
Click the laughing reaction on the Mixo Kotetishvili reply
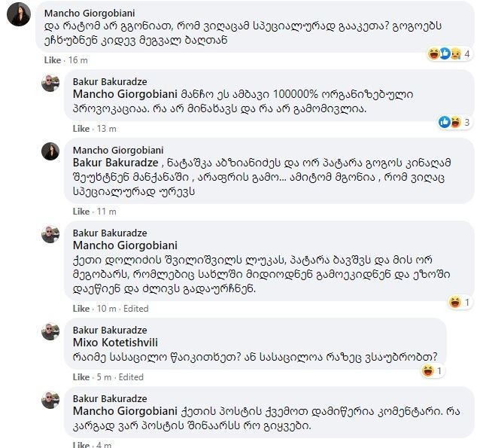click(428, 371)
